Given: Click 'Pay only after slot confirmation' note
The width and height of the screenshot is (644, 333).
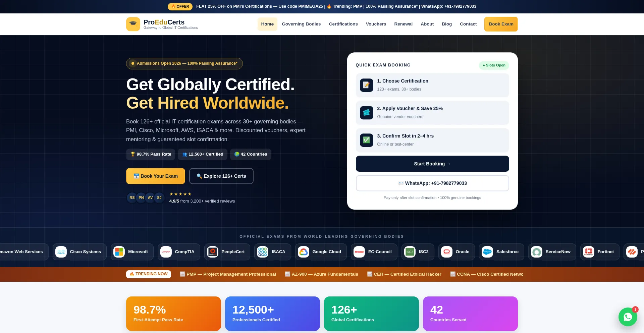Looking at the screenshot, I should tap(432, 198).
